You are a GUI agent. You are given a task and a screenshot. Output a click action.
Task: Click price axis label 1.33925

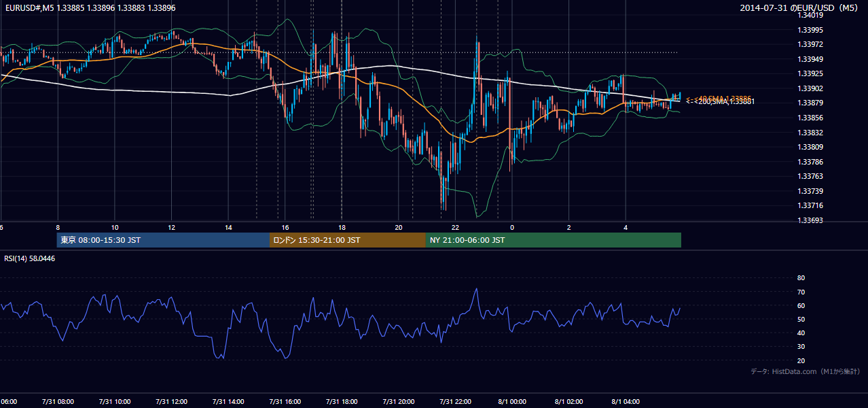(810, 73)
